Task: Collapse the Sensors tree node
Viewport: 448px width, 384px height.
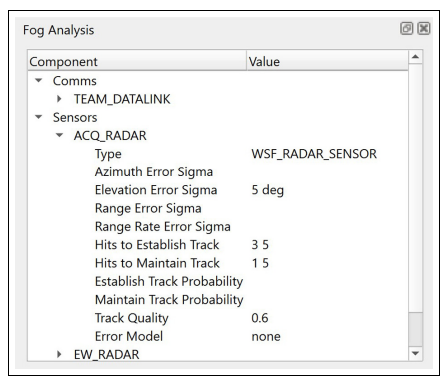Action: tap(39, 117)
